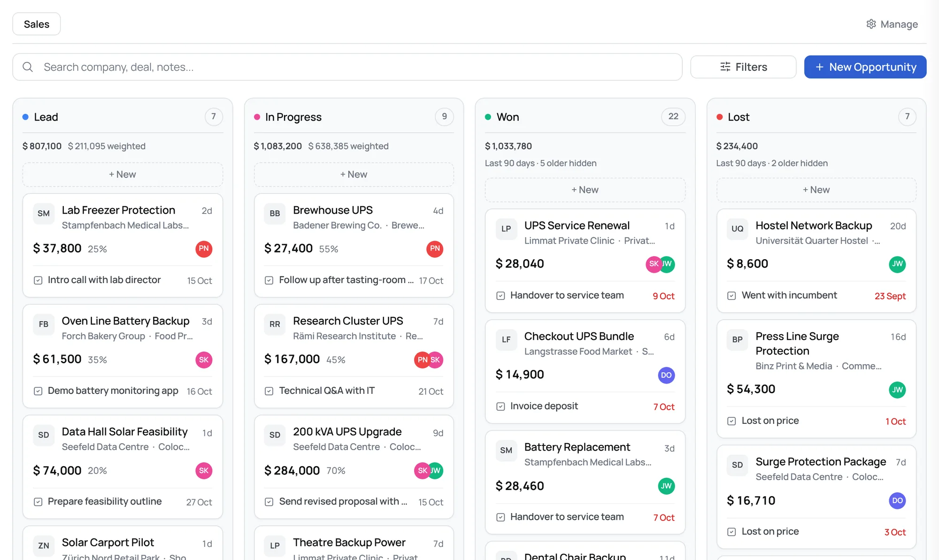The height and width of the screenshot is (560, 939).
Task: Add new card in Won column
Action: (x=585, y=190)
